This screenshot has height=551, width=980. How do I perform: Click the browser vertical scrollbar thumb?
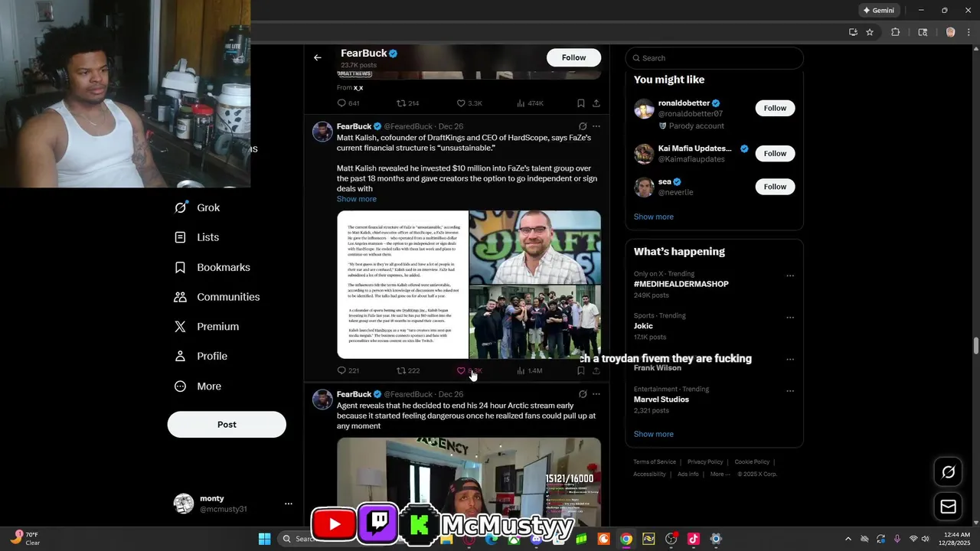click(975, 345)
